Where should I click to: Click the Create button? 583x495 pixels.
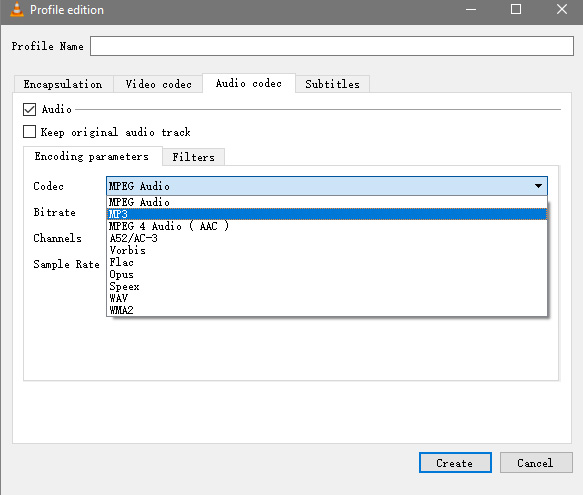pos(455,463)
